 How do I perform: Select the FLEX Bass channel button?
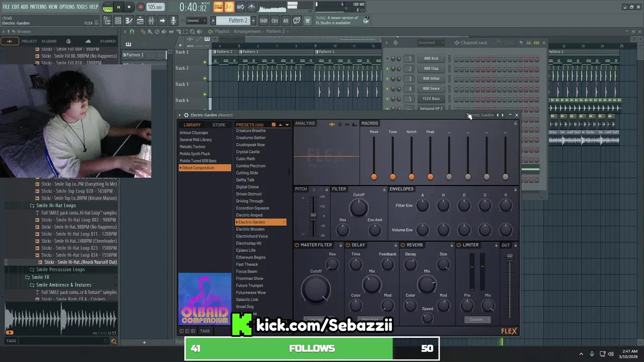coord(431,99)
